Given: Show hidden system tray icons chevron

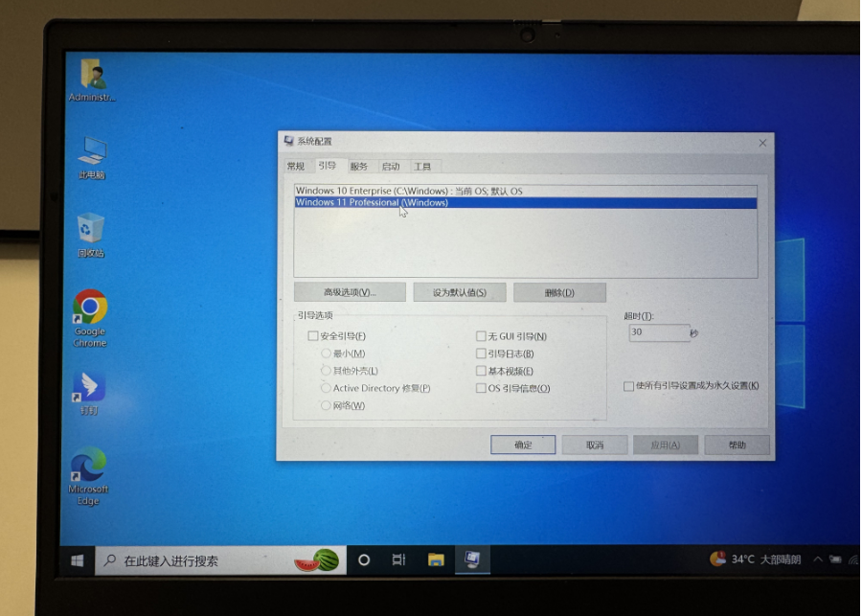Looking at the screenshot, I should [x=818, y=559].
